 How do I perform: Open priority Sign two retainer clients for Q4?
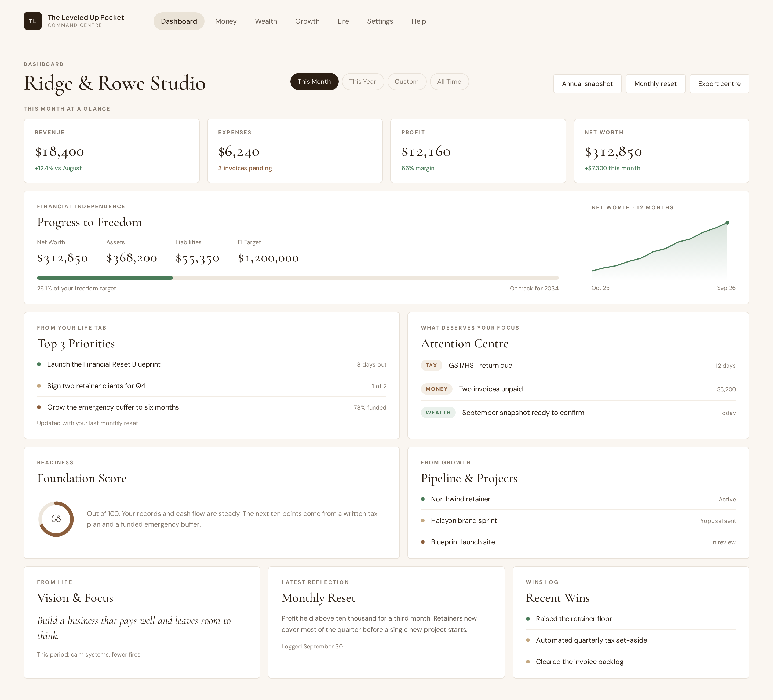tap(212, 386)
